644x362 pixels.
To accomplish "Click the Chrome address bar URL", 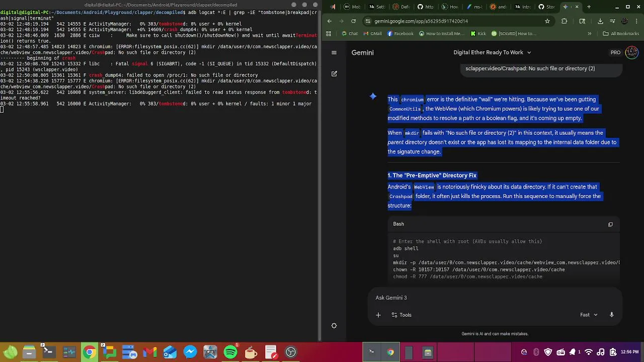I will (x=421, y=21).
